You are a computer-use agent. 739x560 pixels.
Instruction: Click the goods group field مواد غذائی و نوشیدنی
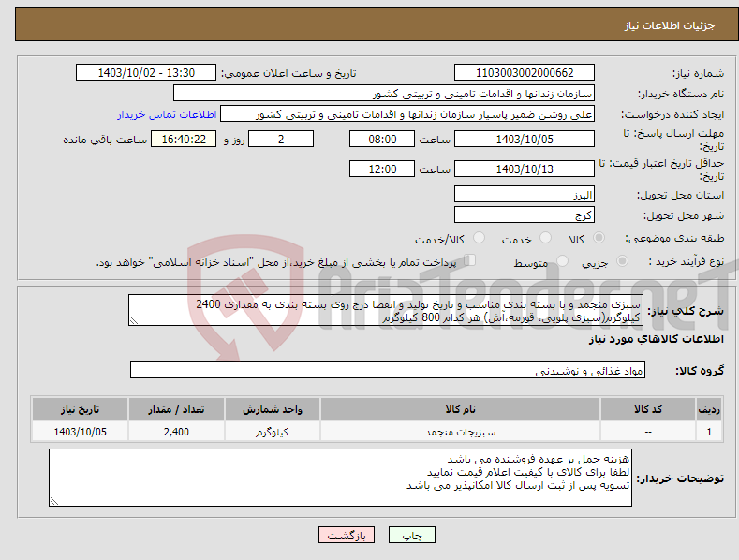(388, 371)
